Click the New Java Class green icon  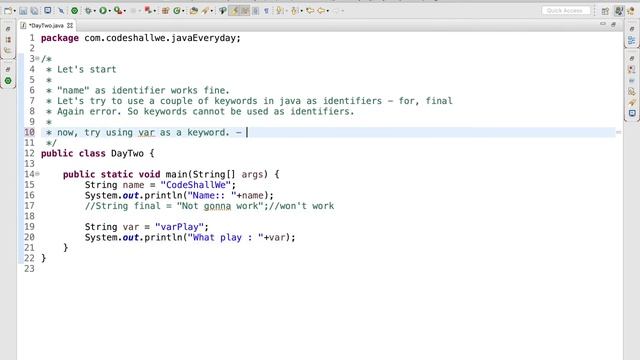[x=177, y=11]
